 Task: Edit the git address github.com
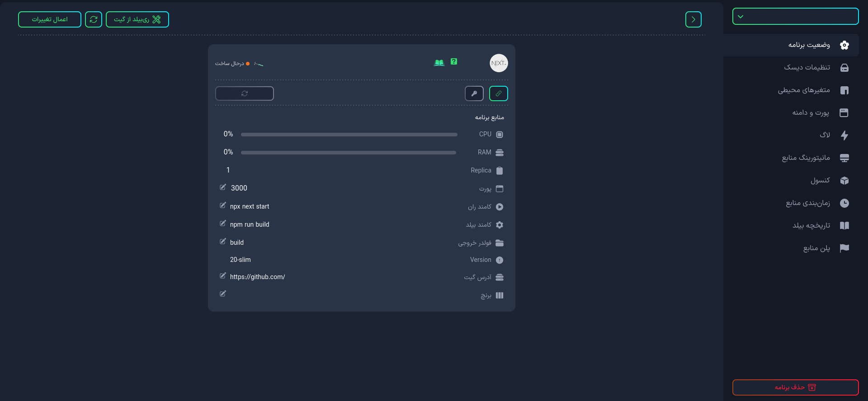[x=223, y=275]
